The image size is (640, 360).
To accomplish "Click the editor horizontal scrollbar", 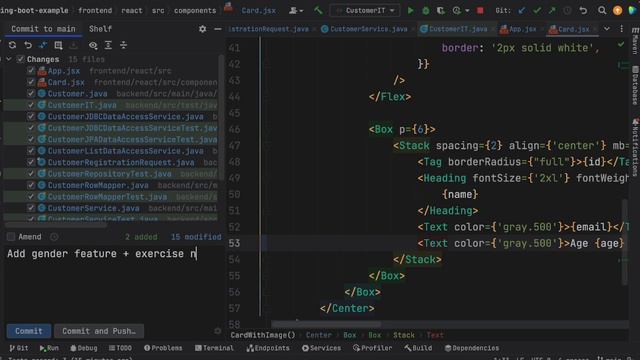I will 327,324.
